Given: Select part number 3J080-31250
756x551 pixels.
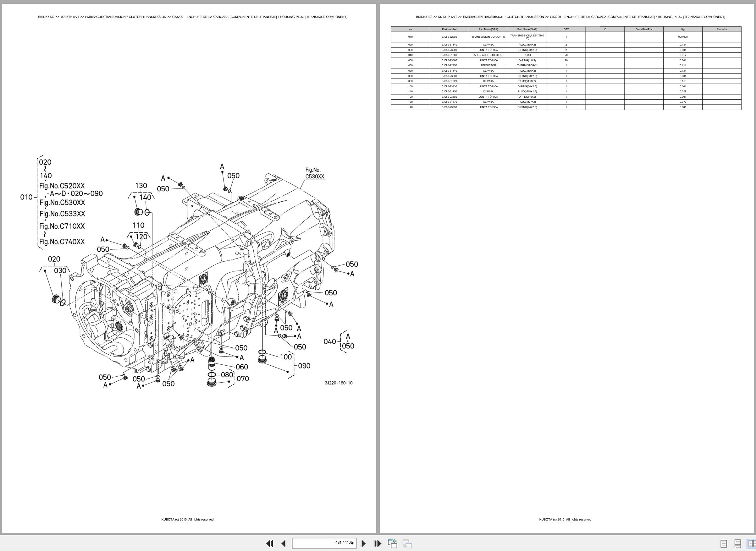Looking at the screenshot, I should point(449,91).
